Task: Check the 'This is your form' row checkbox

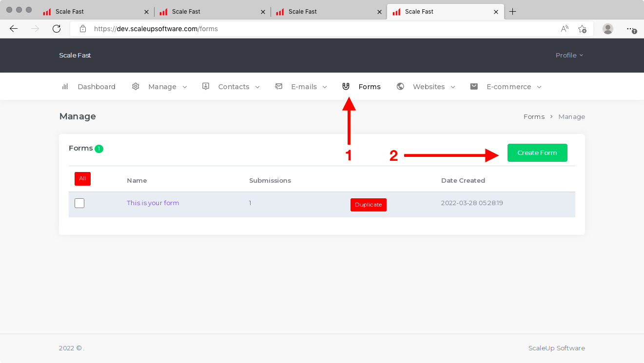Action: click(79, 203)
